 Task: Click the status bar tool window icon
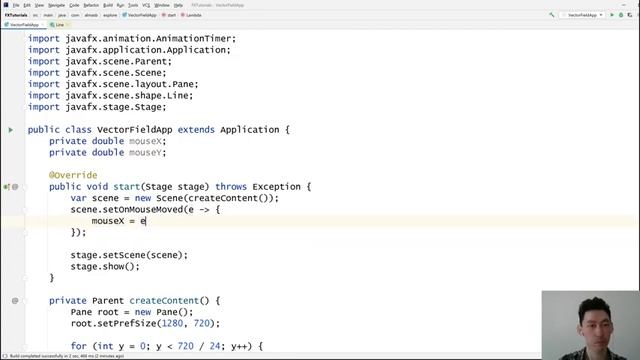pyautogui.click(x=5, y=356)
